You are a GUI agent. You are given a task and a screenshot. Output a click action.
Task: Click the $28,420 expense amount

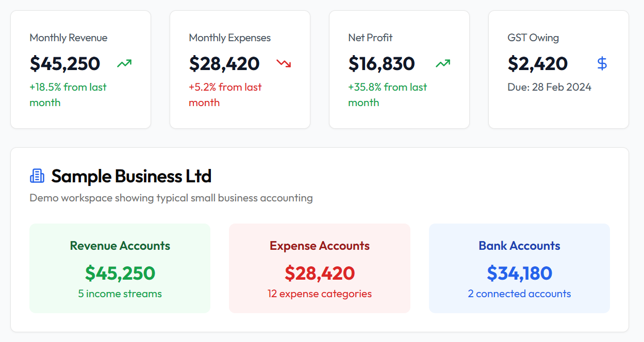[224, 63]
